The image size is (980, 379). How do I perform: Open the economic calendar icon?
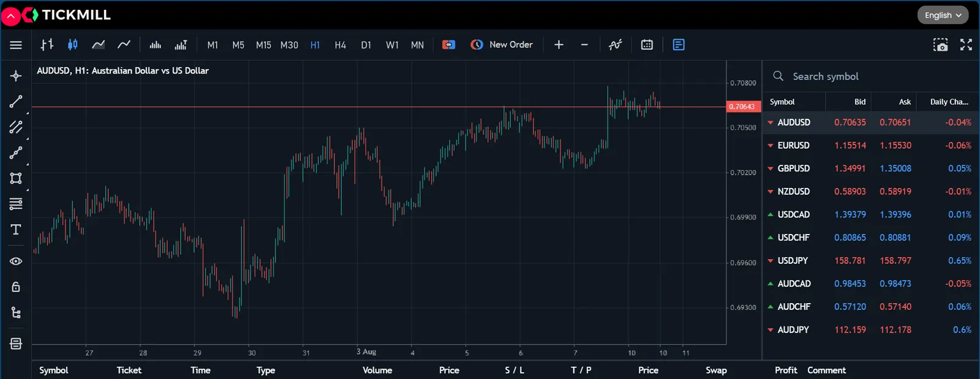coord(647,45)
